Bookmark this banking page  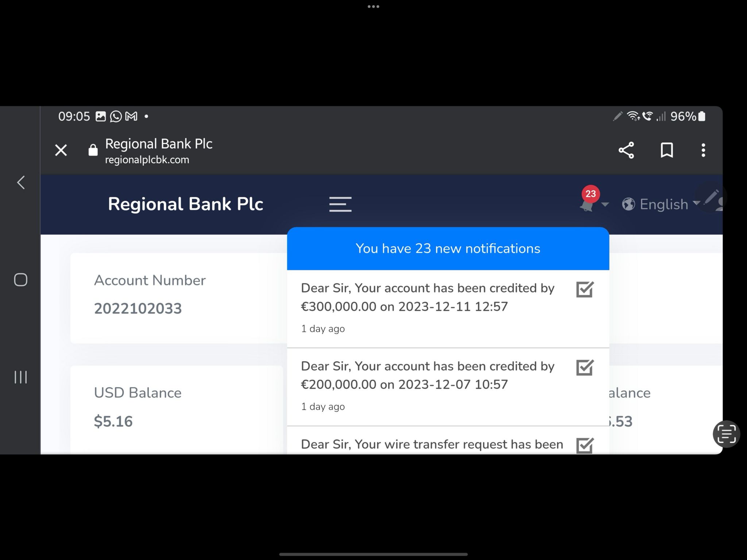[x=665, y=150]
